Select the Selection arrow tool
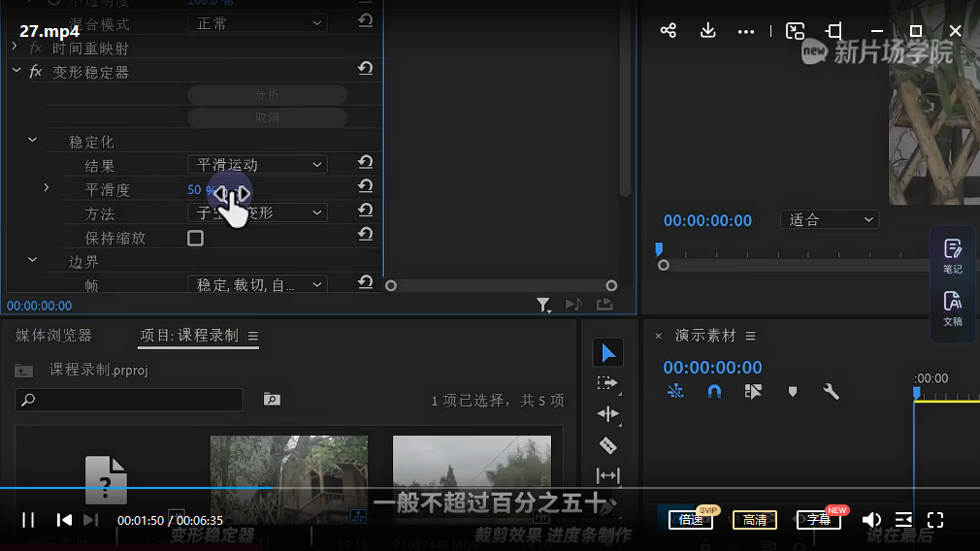The width and height of the screenshot is (980, 551). point(608,353)
